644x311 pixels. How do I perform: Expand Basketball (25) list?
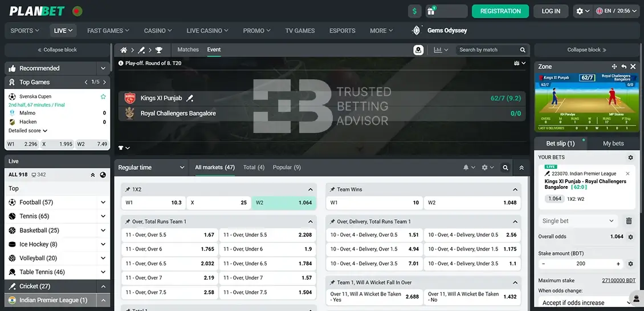click(x=103, y=231)
